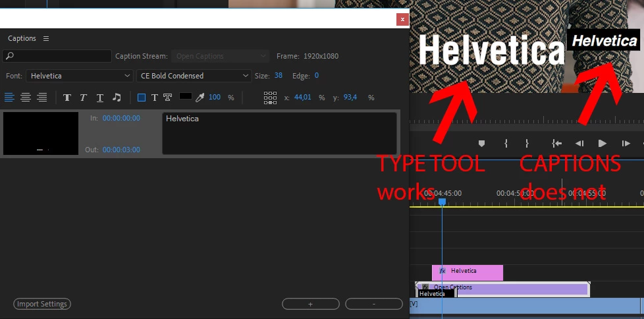The height and width of the screenshot is (319, 644).
Task: Step back one frame
Action: 579,144
